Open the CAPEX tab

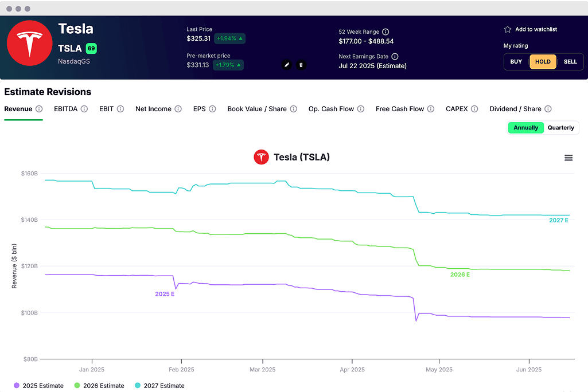coord(457,109)
